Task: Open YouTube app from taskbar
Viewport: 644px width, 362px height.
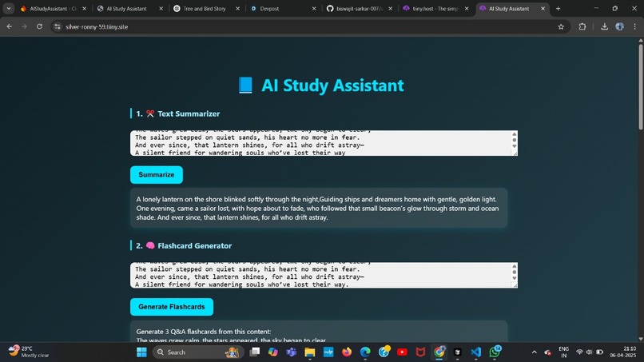Action: coord(402,352)
